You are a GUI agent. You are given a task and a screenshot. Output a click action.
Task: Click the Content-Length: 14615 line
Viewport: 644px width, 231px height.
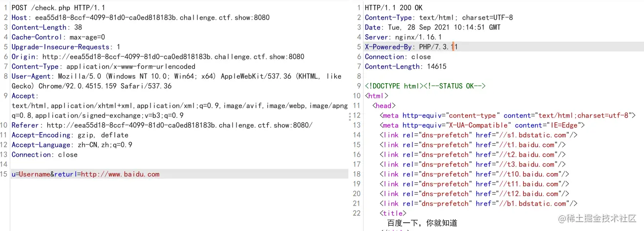(406, 67)
